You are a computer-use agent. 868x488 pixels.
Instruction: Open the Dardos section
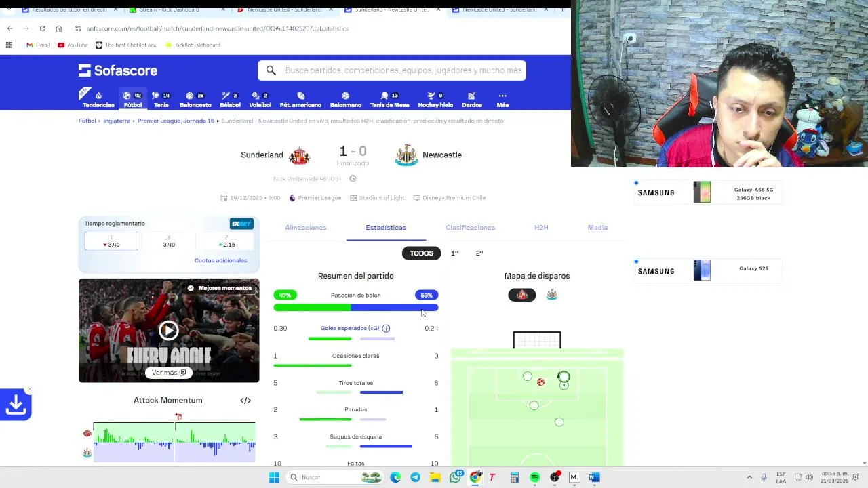coord(472,100)
